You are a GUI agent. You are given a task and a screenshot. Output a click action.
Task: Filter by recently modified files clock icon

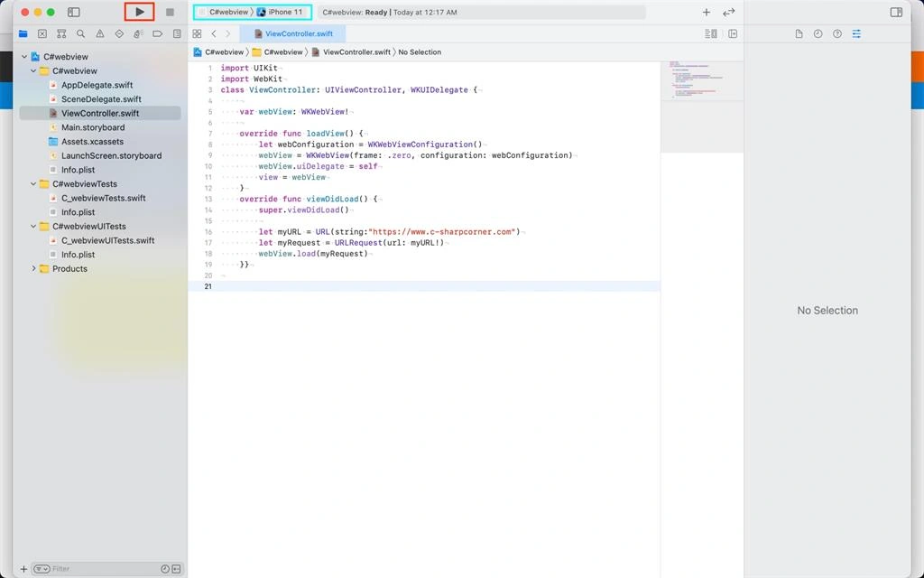tap(165, 569)
